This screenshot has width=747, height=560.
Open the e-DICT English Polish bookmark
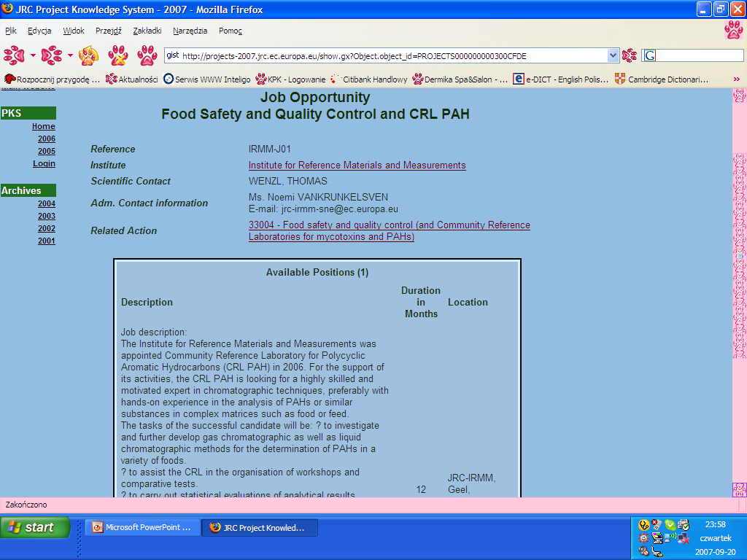tap(561, 79)
